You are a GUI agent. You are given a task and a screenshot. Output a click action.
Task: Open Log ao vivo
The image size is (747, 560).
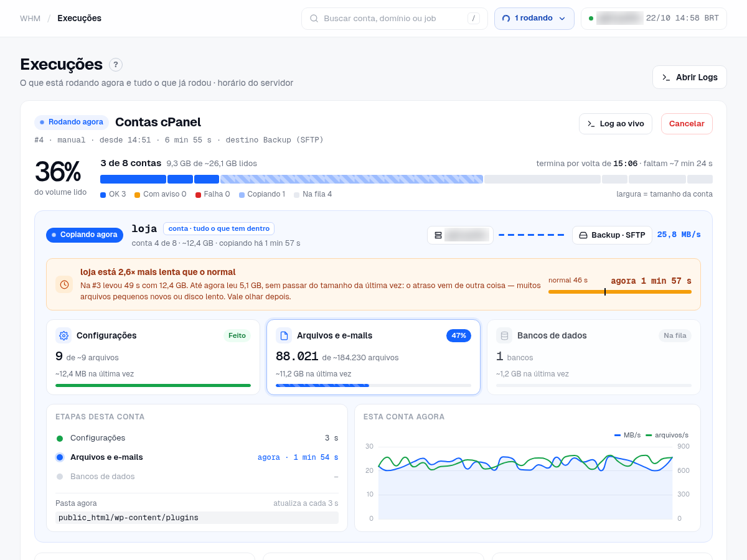(616, 124)
